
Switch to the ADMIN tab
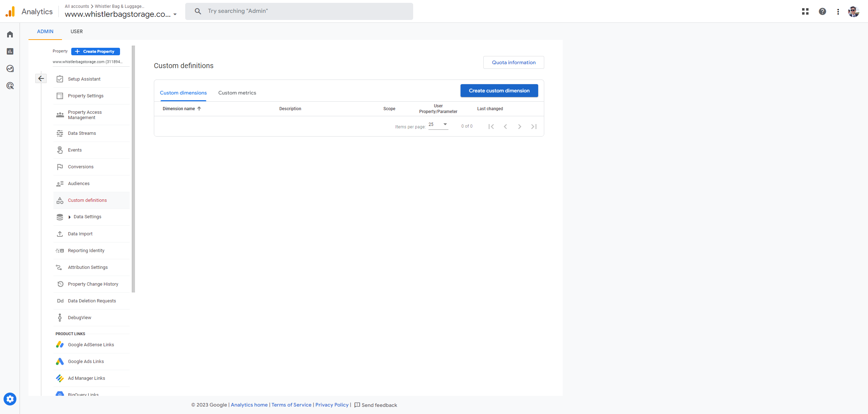tap(45, 31)
